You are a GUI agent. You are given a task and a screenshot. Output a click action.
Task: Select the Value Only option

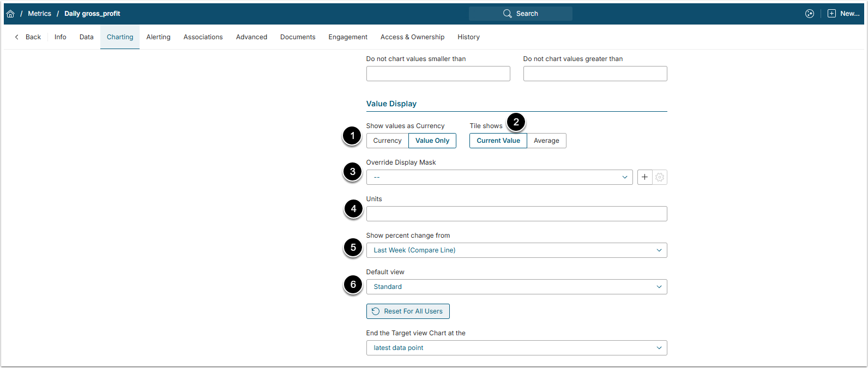pos(432,141)
